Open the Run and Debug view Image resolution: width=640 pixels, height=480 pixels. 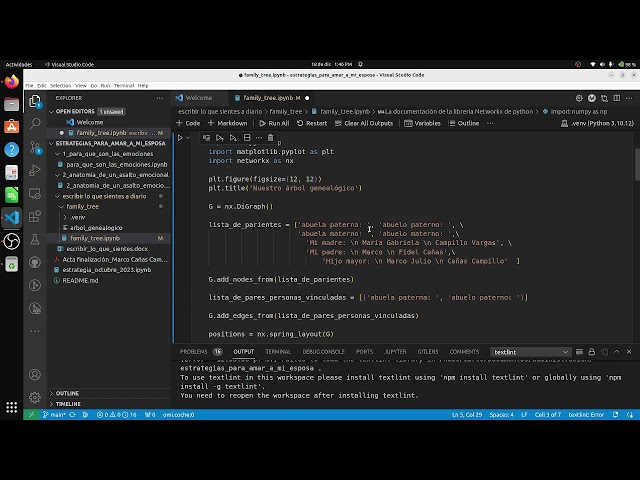(x=35, y=170)
